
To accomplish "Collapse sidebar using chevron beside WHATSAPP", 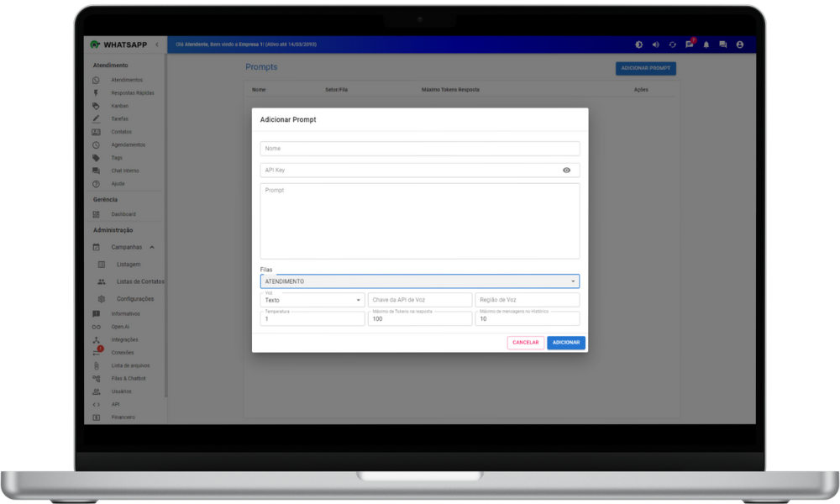I will pyautogui.click(x=156, y=45).
